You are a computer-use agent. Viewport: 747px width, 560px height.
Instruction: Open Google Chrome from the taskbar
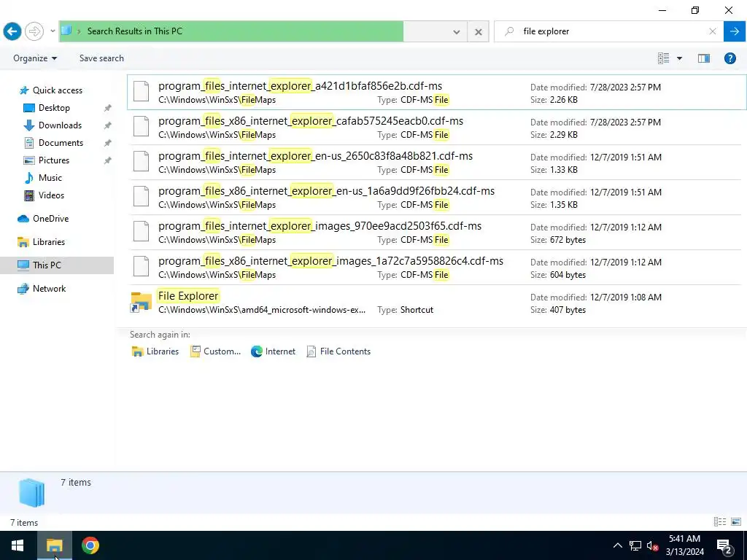tap(90, 545)
